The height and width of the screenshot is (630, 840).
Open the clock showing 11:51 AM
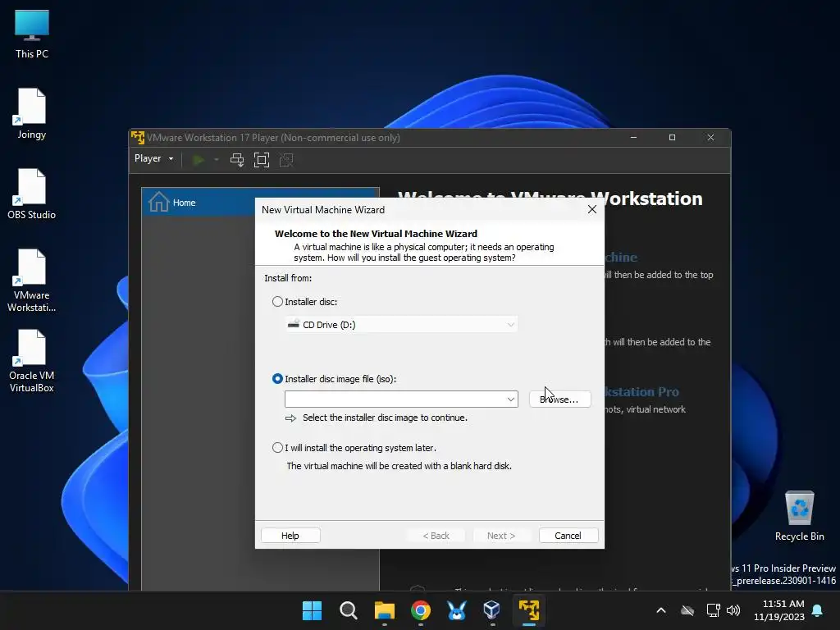779,610
